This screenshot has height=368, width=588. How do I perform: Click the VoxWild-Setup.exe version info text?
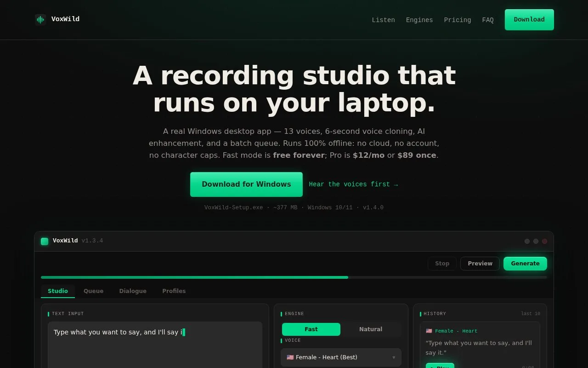click(294, 208)
